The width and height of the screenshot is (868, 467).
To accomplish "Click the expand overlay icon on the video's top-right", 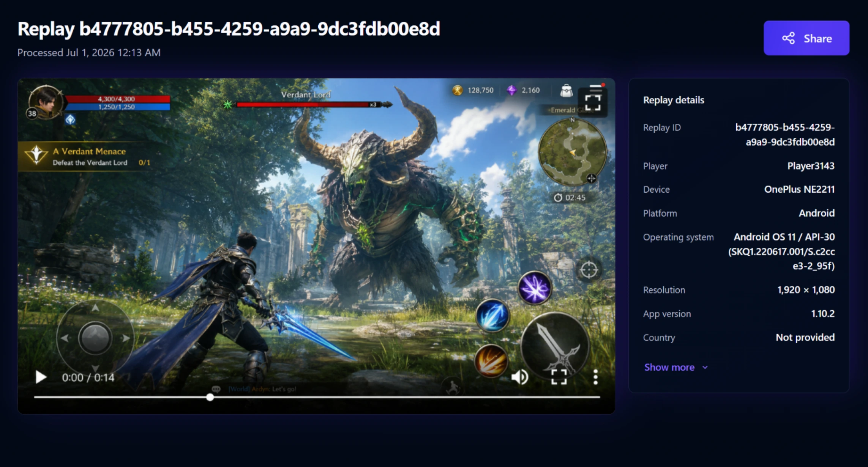I will [x=592, y=102].
